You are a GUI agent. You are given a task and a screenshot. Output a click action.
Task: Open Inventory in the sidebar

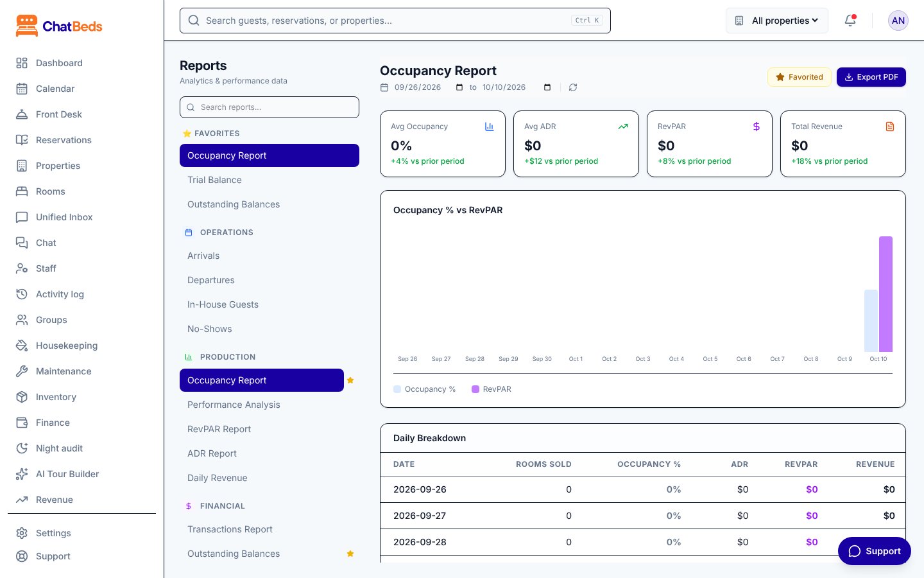[81, 397]
